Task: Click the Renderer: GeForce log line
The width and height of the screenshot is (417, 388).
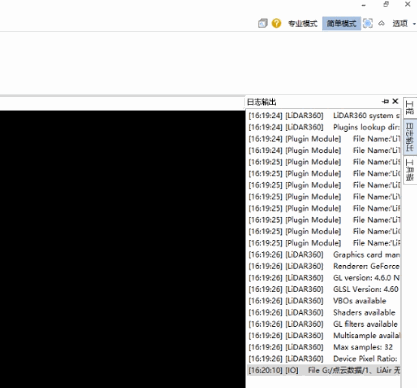Action: click(324, 266)
